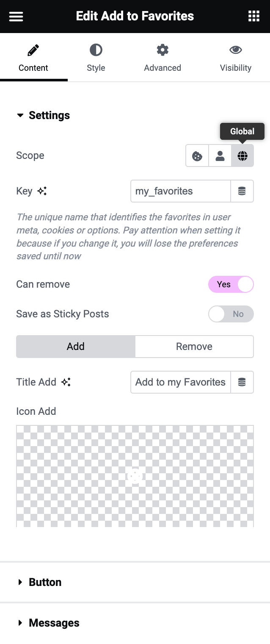Choose the Global globe scope icon
The width and height of the screenshot is (270, 644).
pos(242,155)
